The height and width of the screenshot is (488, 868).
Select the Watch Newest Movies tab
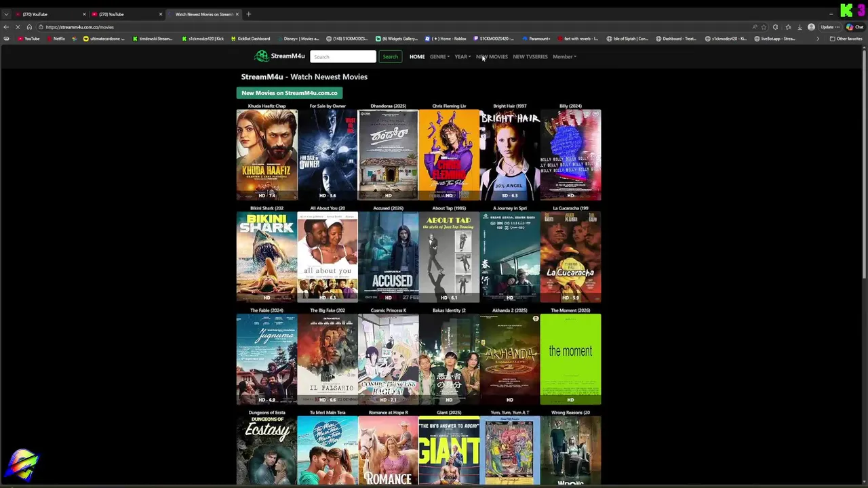click(203, 14)
